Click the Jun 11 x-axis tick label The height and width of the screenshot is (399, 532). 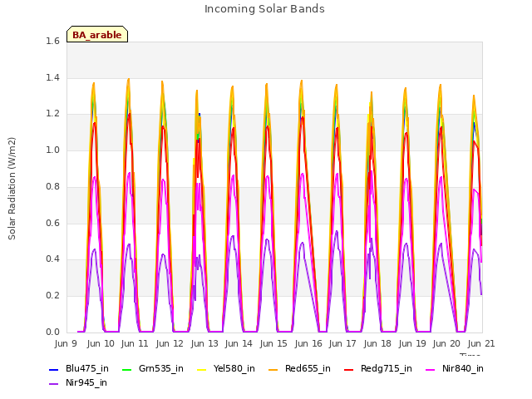point(135,343)
